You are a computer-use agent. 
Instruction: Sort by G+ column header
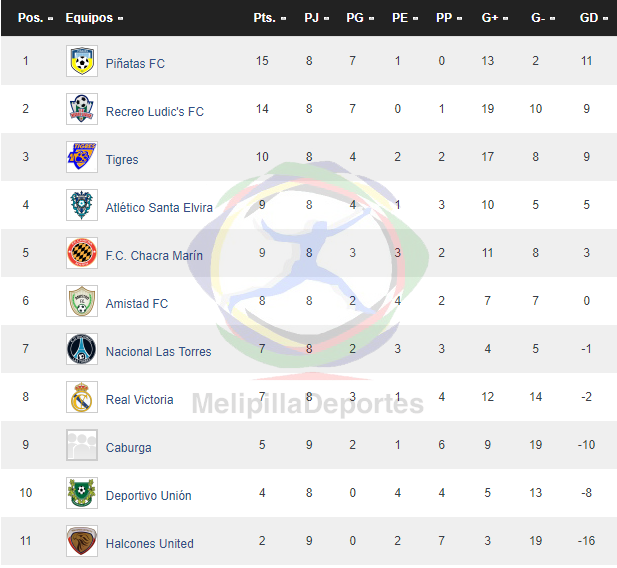(x=495, y=18)
